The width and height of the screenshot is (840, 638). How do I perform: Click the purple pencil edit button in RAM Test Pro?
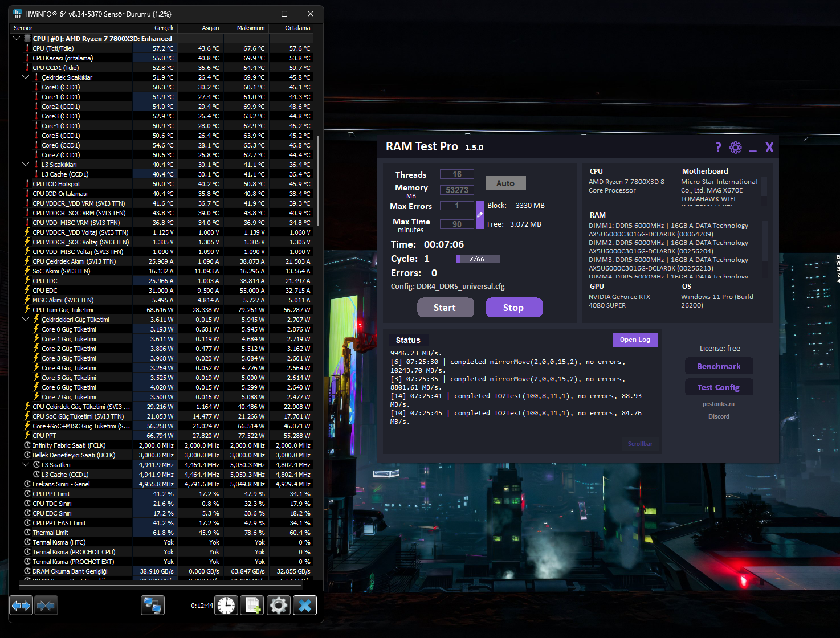pyautogui.click(x=480, y=215)
